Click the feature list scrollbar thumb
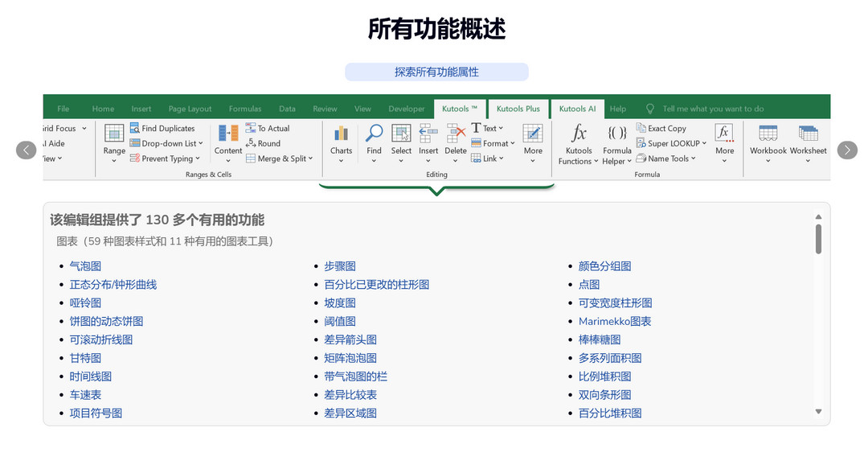The width and height of the screenshot is (868, 469). [x=818, y=239]
